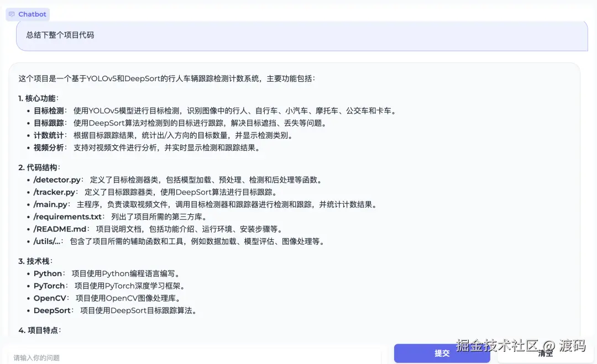
Task: Click the 目标跟踪 bullet line
Action: point(180,123)
